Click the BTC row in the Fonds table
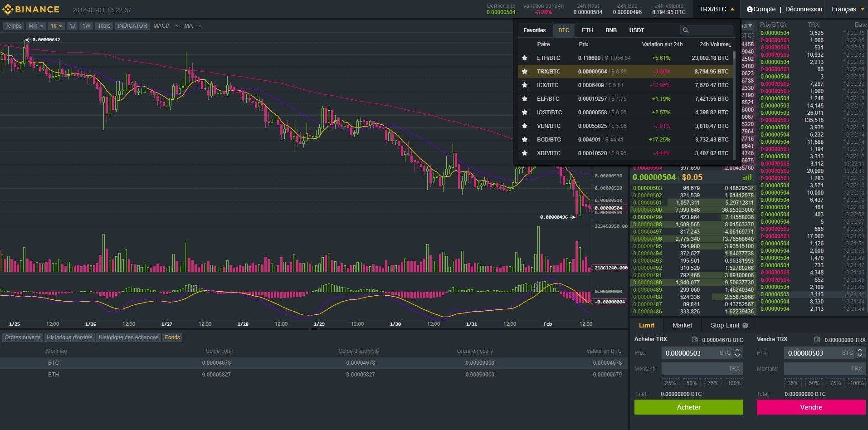Viewport: 868px width, 430px height. (313, 363)
